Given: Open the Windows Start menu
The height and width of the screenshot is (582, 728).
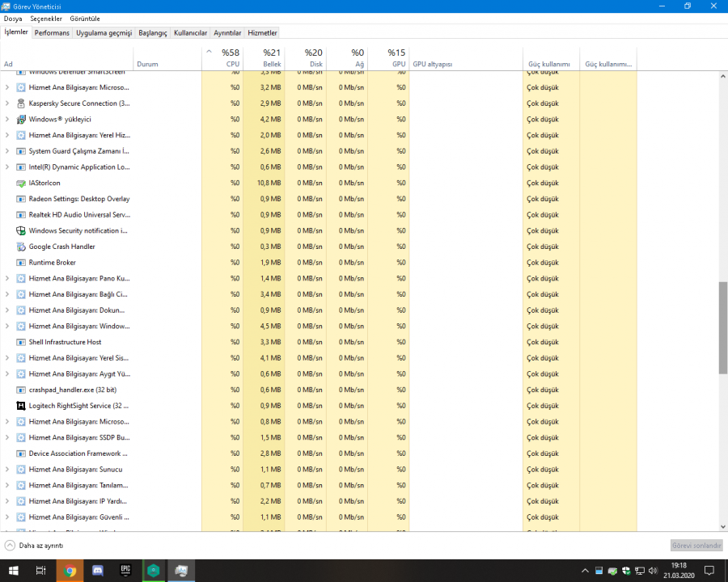Looking at the screenshot, I should [x=14, y=571].
